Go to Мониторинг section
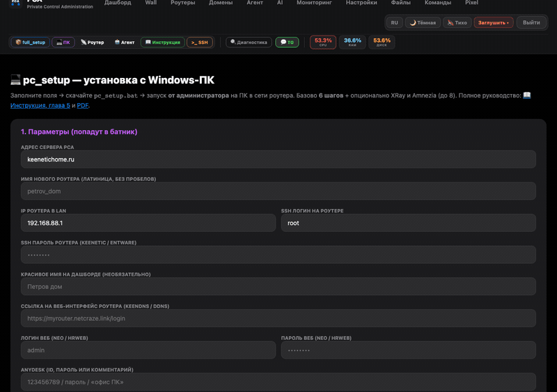Image resolution: width=557 pixels, height=392 pixels. click(x=314, y=3)
